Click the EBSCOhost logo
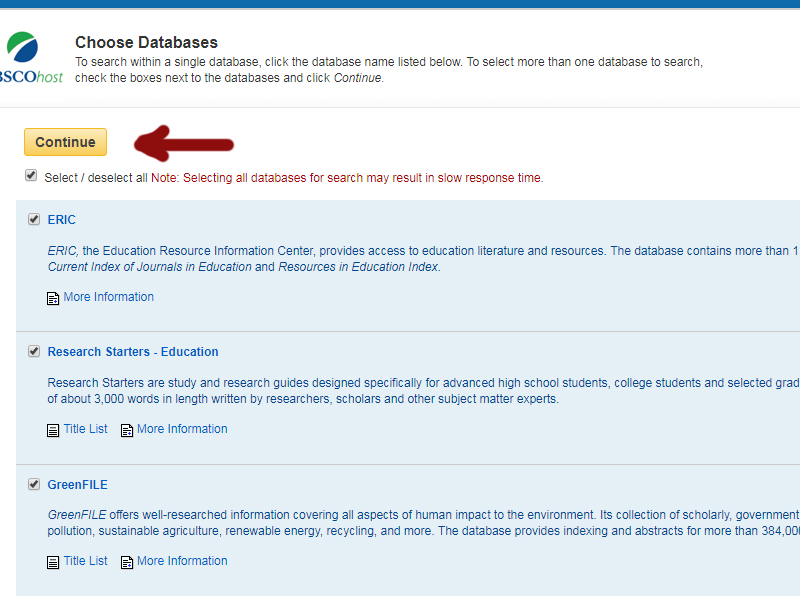 pos(31,57)
